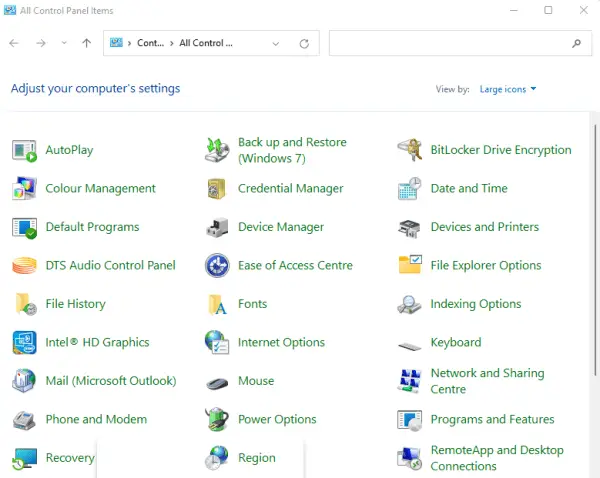
Task: Open the Phone and Modem link
Action: 96,419
